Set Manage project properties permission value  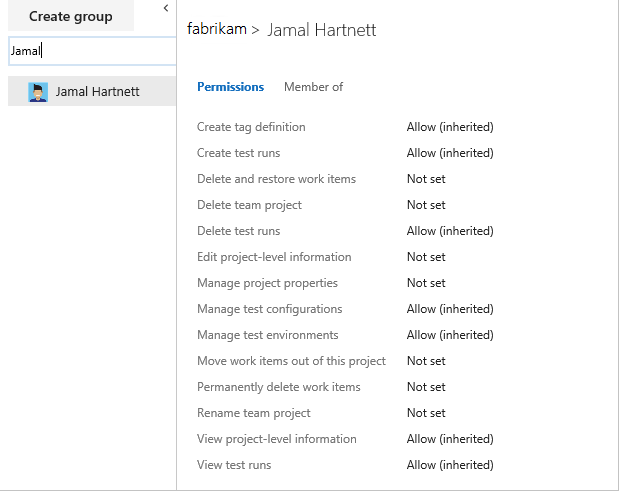[426, 283]
